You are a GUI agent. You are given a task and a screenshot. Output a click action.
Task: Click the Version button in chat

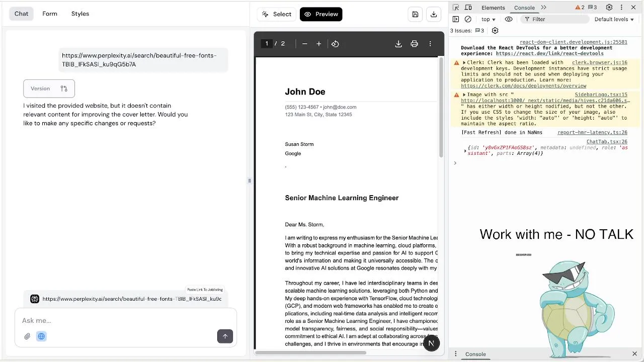pos(49,88)
